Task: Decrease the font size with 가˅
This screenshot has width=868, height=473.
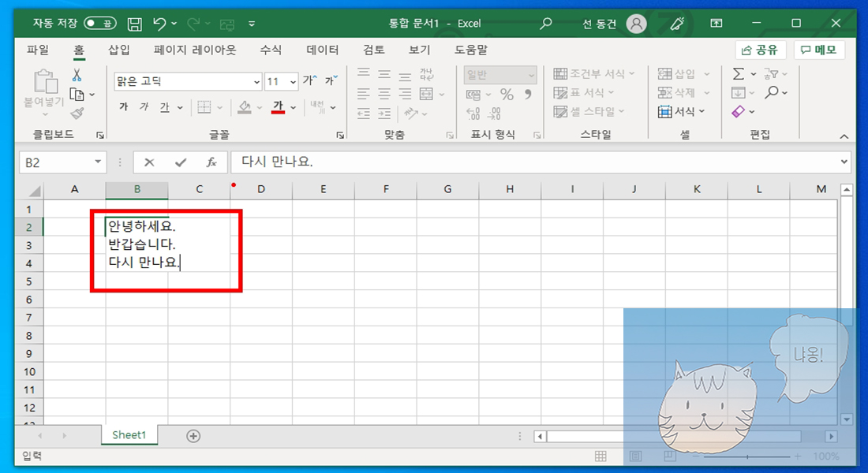Action: point(331,80)
